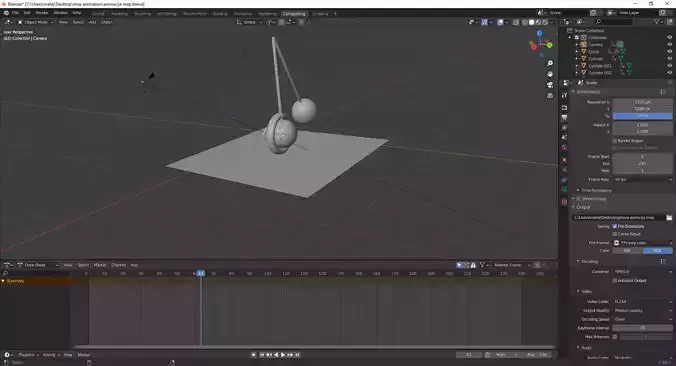Toggle viewport overlays button

coord(500,22)
